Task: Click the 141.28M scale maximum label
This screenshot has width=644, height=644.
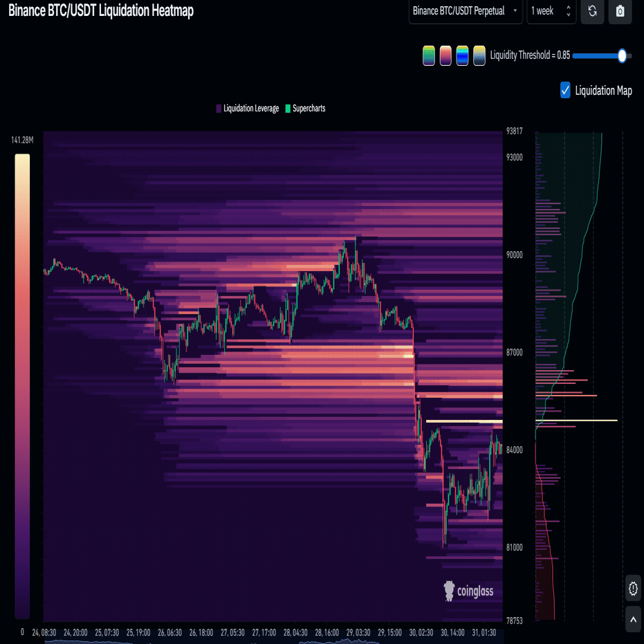Action: (x=22, y=140)
